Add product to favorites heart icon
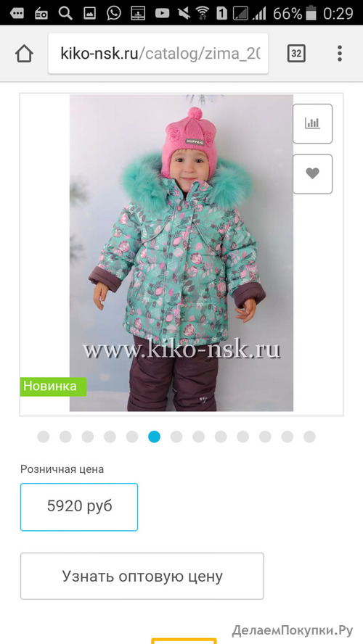 (312, 174)
